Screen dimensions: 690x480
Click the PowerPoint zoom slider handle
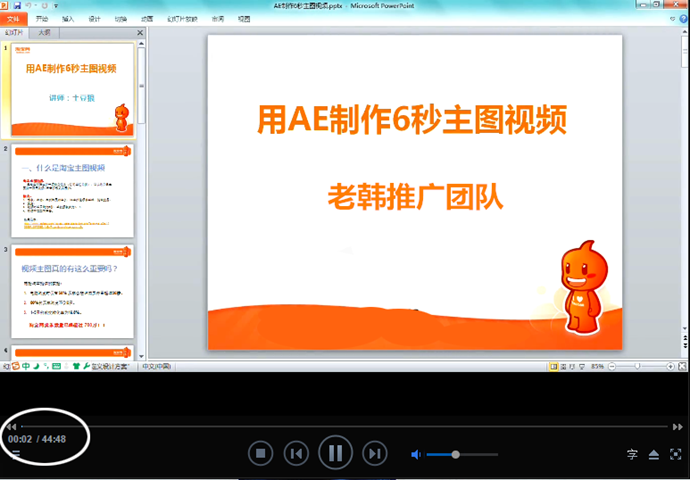(638, 366)
